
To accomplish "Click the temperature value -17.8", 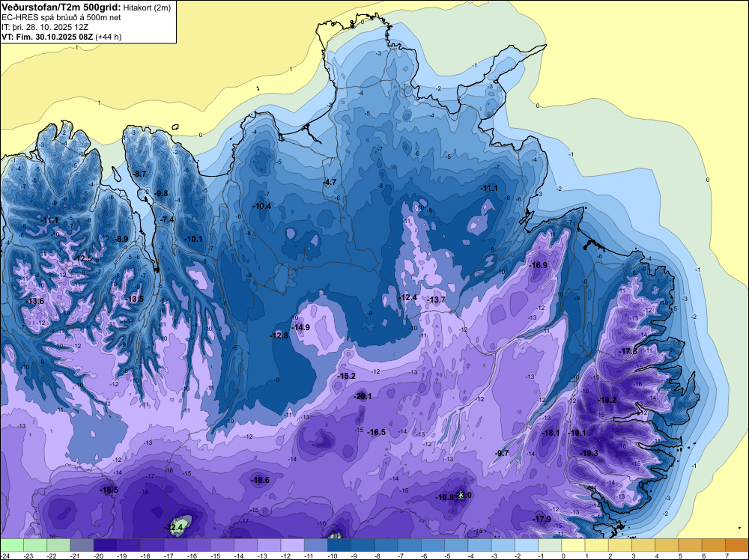I will [628, 351].
